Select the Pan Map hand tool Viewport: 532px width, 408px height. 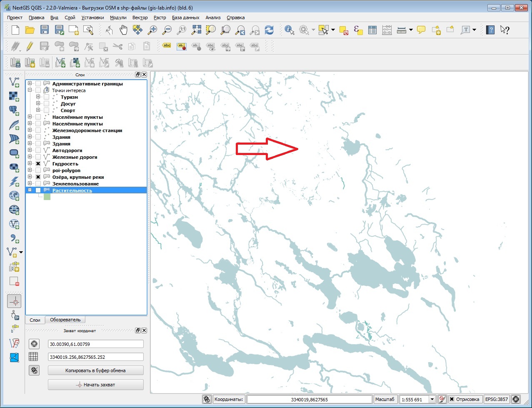[x=124, y=30]
